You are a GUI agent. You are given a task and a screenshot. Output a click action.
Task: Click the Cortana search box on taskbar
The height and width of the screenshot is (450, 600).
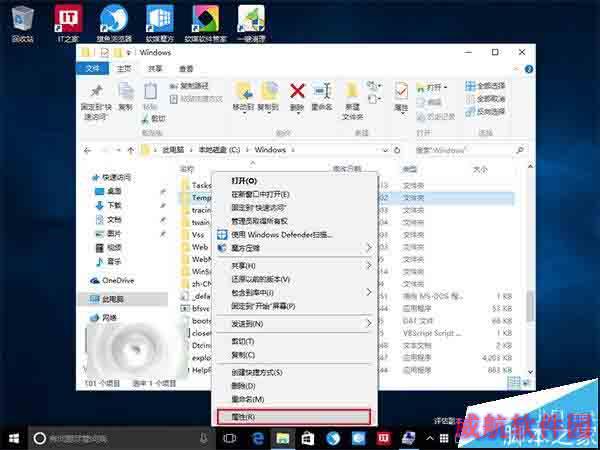coord(122,439)
